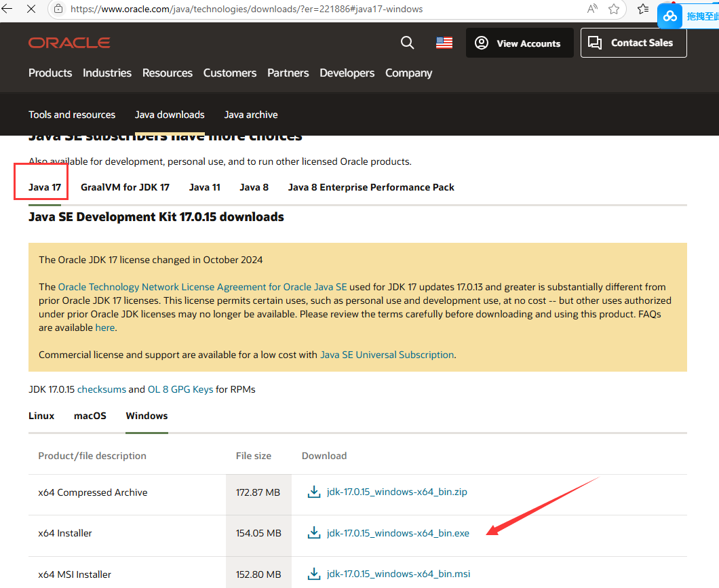Image resolution: width=719 pixels, height=588 pixels.
Task: Click the "File size" column header
Action: coord(254,456)
